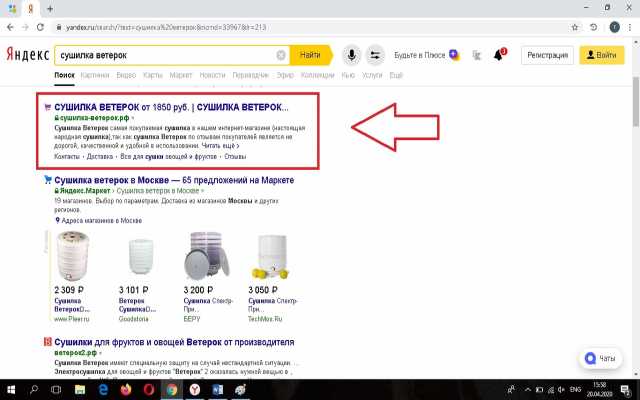Open File Explorer from the taskbar
The image size is (640, 400).
[80, 390]
